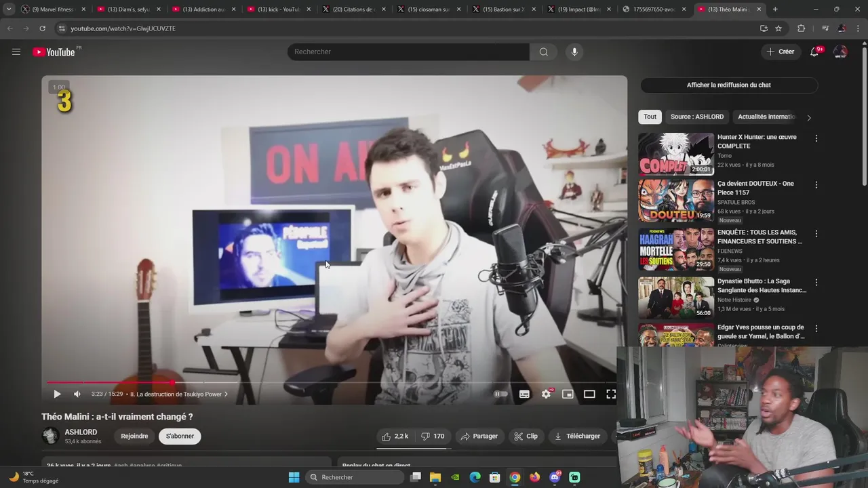Image resolution: width=868 pixels, height=488 pixels.
Task: Open the tab search dropdown arrow
Action: [9, 9]
